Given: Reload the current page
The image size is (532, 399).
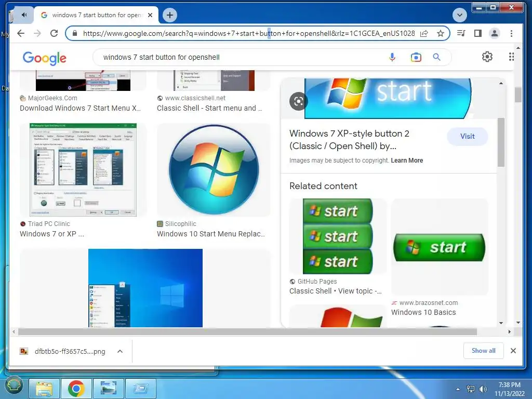Looking at the screenshot, I should (x=54, y=33).
